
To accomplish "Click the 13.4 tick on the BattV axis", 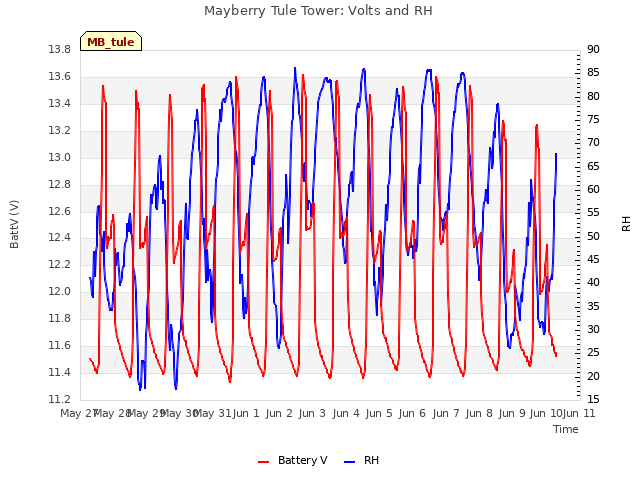I will (x=60, y=104).
